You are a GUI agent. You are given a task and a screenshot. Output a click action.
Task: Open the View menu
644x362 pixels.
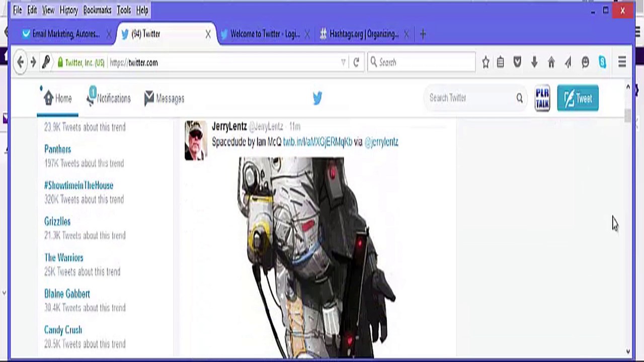[48, 10]
